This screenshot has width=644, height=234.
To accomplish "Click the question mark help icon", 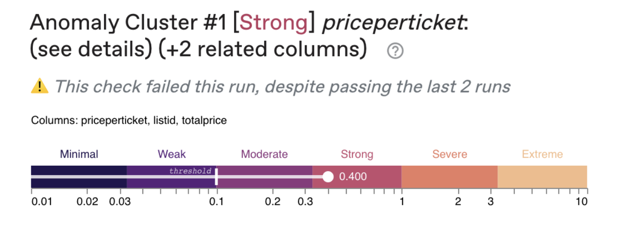I will tap(395, 51).
